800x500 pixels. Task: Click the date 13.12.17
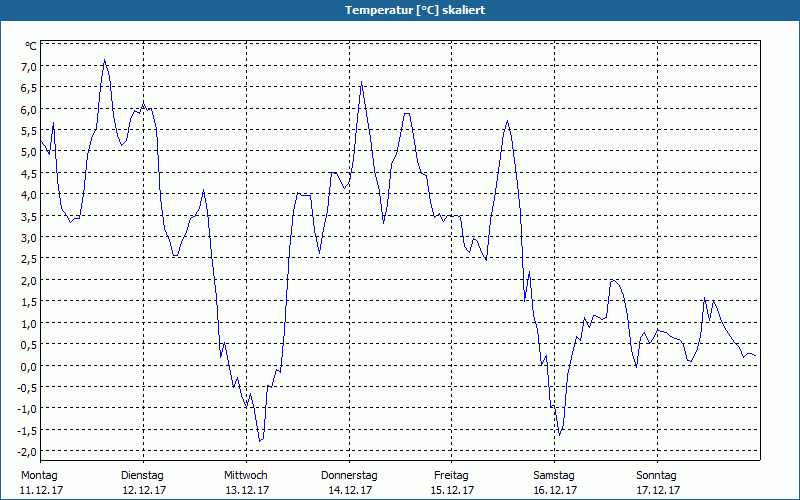click(x=247, y=490)
